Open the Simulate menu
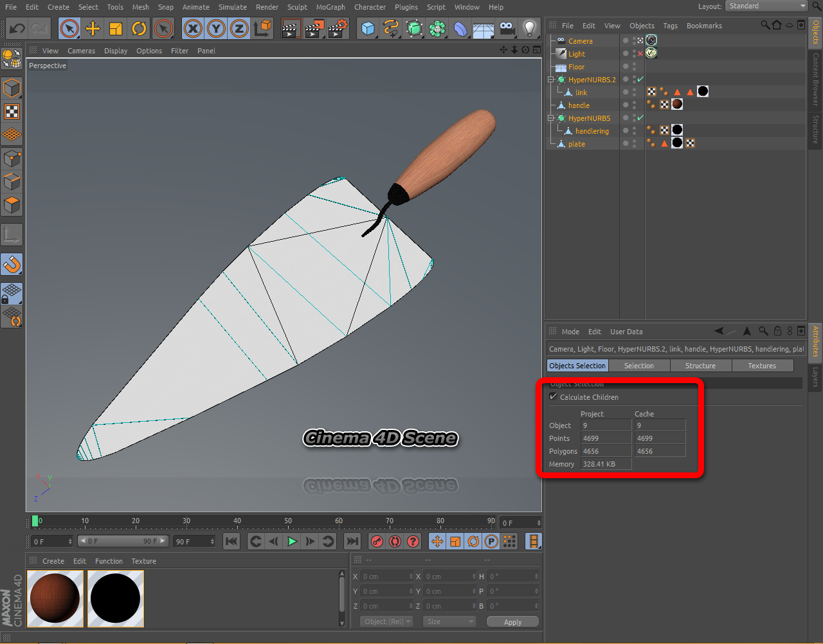Image resolution: width=823 pixels, height=644 pixels. pos(233,7)
